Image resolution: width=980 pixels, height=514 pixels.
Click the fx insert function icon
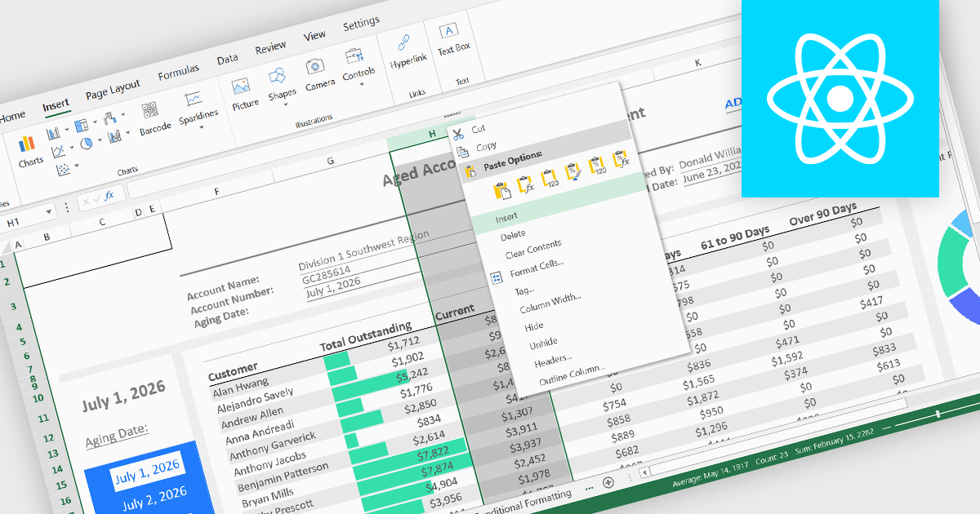(x=109, y=194)
